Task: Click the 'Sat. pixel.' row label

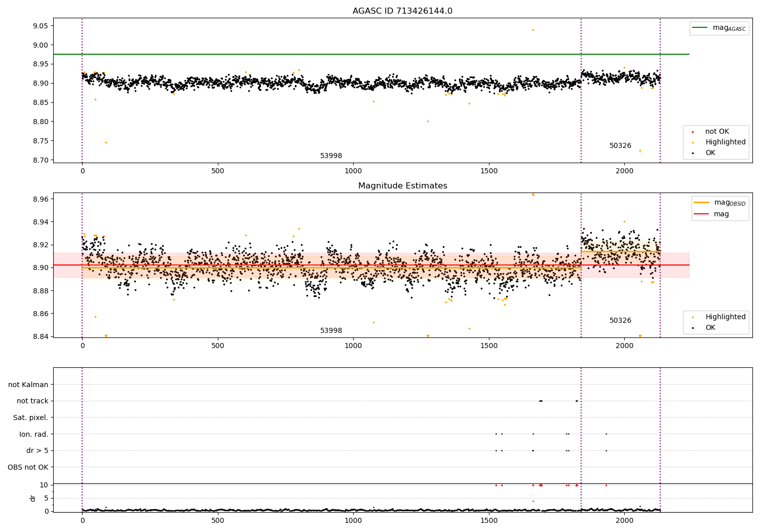Action: [x=31, y=417]
